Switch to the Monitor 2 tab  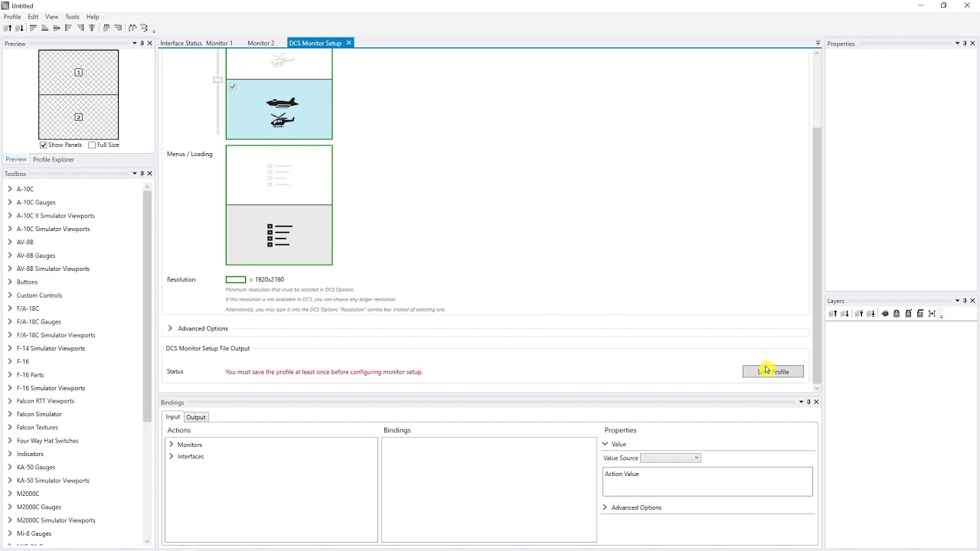(261, 43)
